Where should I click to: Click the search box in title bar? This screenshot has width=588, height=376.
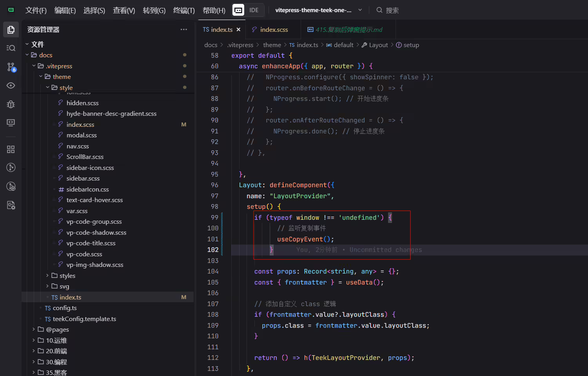click(x=387, y=10)
